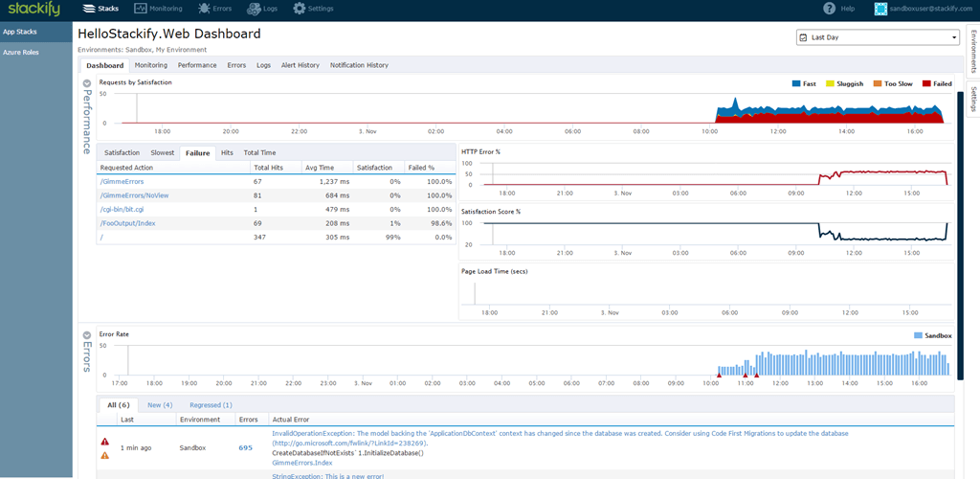Viewport: 980px width, 479px height.
Task: Open the Settings side panel tab
Action: pyautogui.click(x=972, y=99)
